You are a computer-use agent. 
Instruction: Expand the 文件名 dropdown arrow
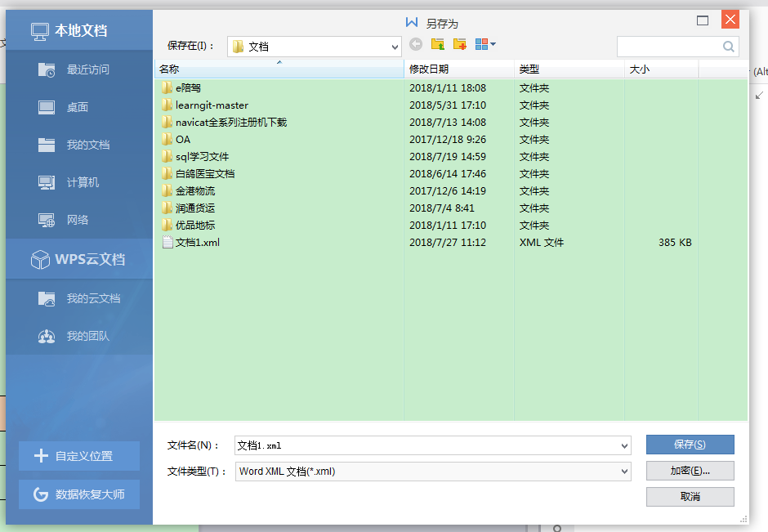(624, 445)
